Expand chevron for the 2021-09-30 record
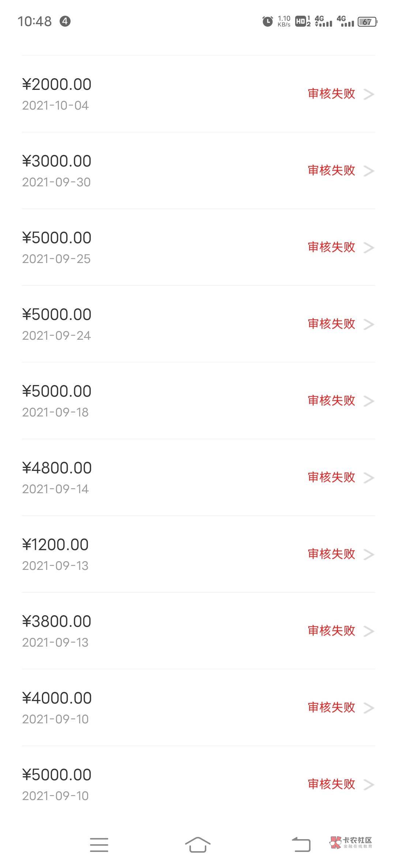The image size is (395, 868). pyautogui.click(x=369, y=171)
